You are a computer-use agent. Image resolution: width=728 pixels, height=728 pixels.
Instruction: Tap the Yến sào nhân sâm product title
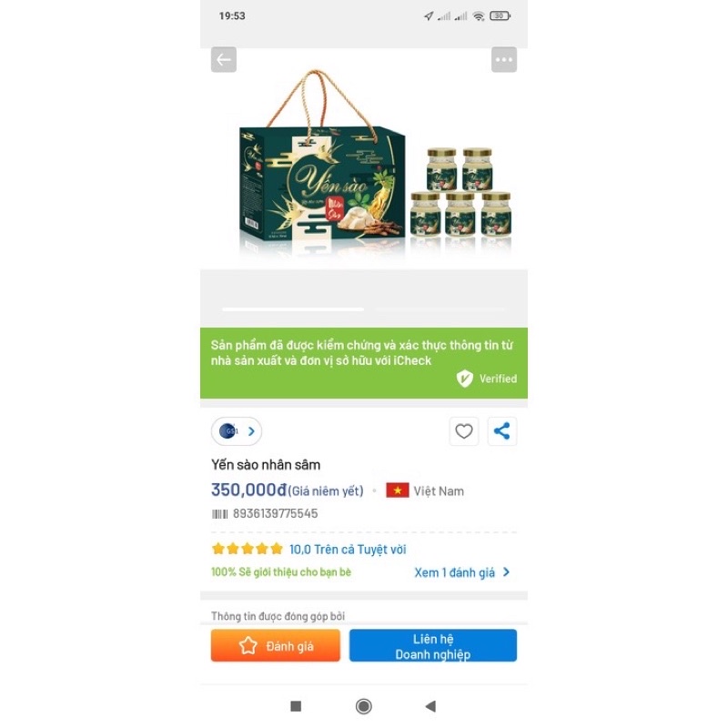pyautogui.click(x=266, y=465)
